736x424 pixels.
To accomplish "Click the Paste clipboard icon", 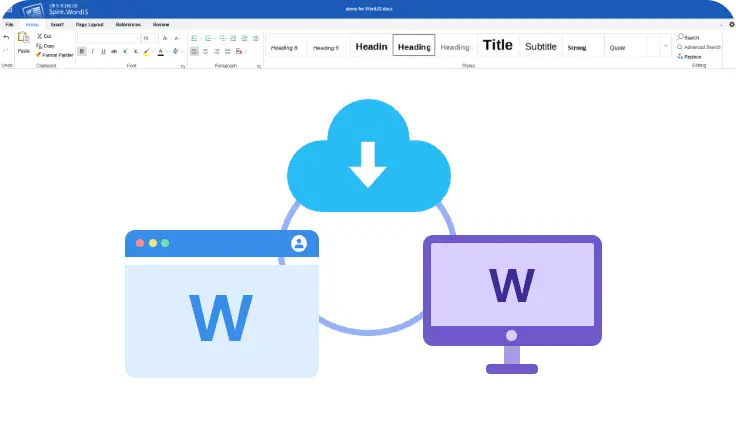I will (x=23, y=38).
